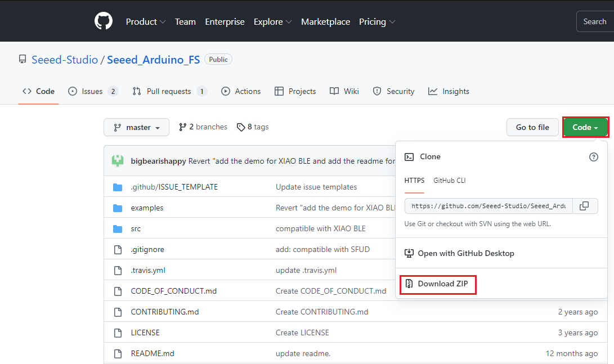
Task: Open the .github/ISSUE_TEMPLATE folder
Action: [x=174, y=187]
